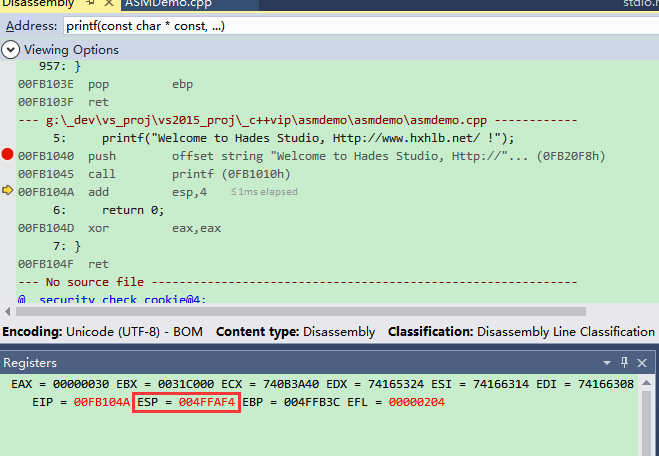Viewport: 659px width, 456px height.
Task: Click the Registers panel title bar
Action: tap(300, 362)
